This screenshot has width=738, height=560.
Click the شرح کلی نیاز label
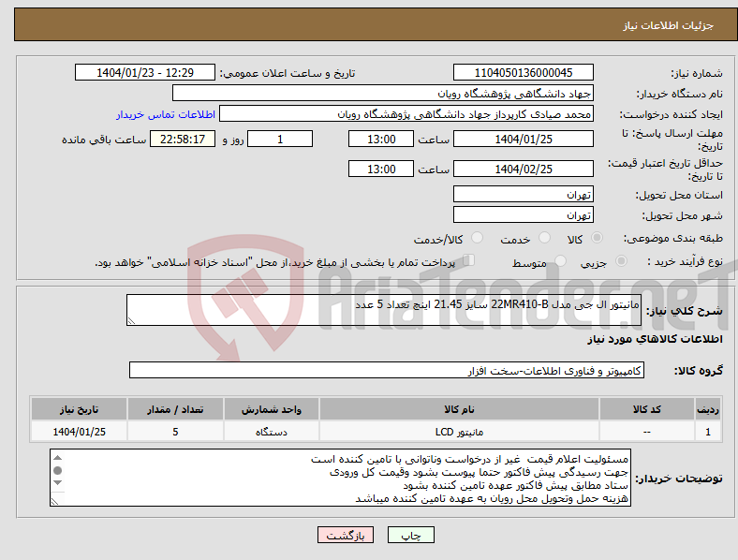coord(685,311)
